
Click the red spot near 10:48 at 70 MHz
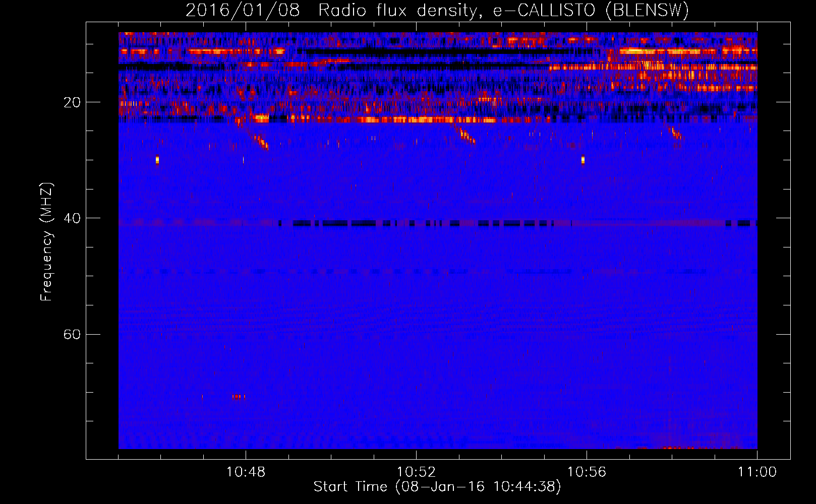coord(239,397)
